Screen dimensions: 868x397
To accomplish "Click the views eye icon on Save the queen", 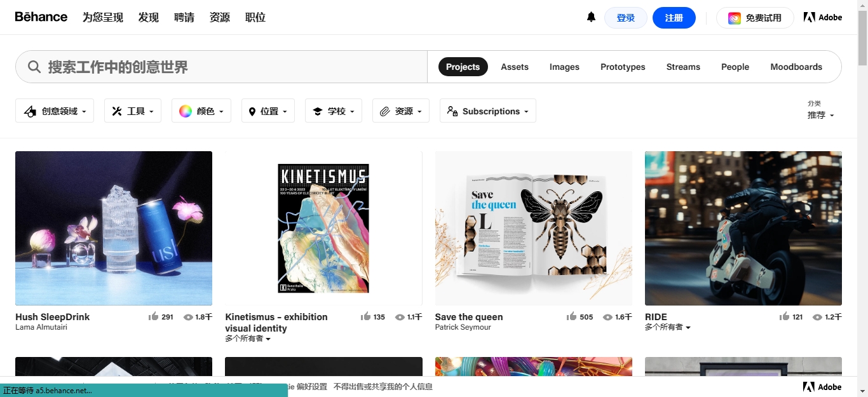I will [607, 317].
